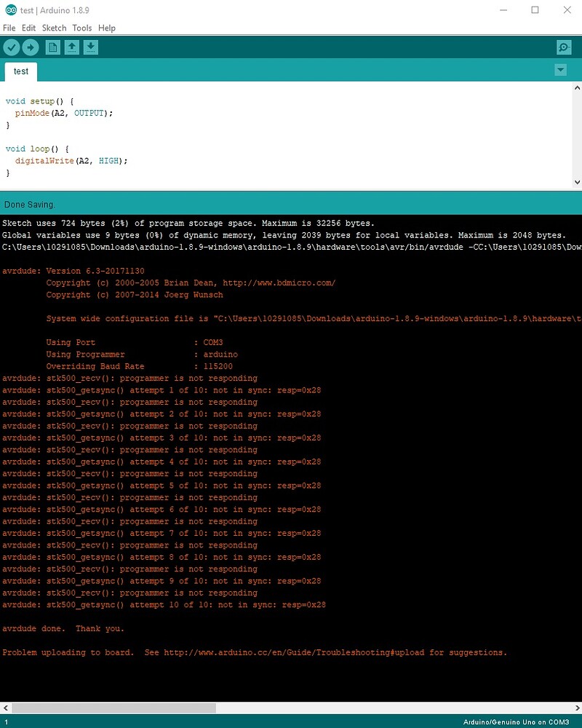Create a new sketch via toolbar icon
The height and width of the screenshot is (728, 582).
[52, 47]
